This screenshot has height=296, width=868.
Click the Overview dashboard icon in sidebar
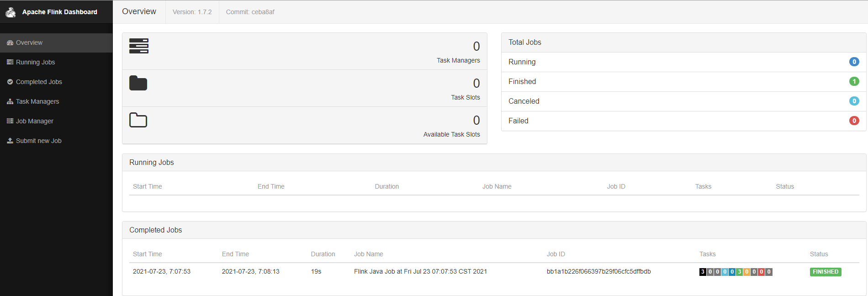tap(10, 42)
